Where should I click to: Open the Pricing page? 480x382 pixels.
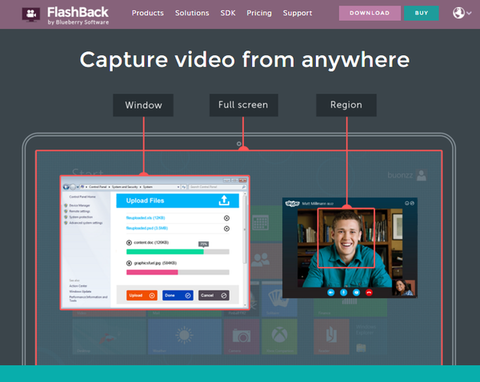(x=259, y=13)
